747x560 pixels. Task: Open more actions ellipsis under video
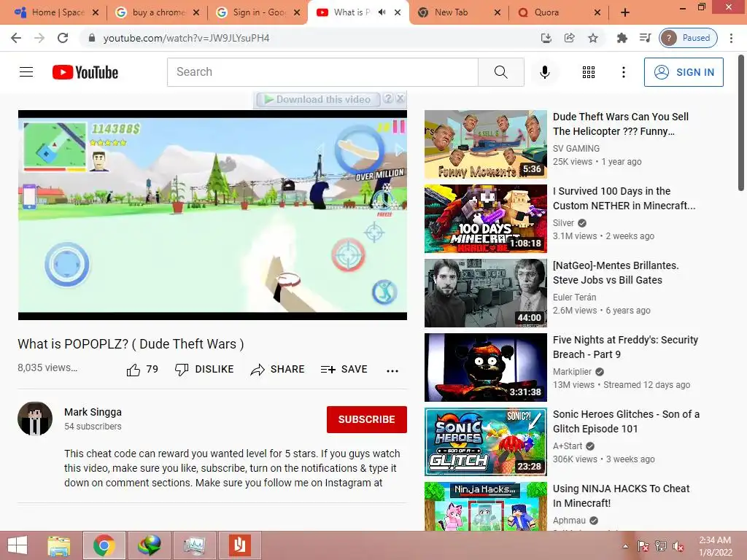392,371
